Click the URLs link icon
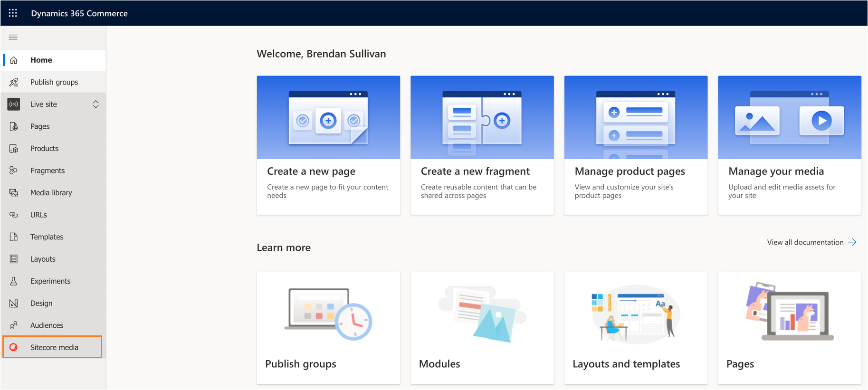 [14, 215]
